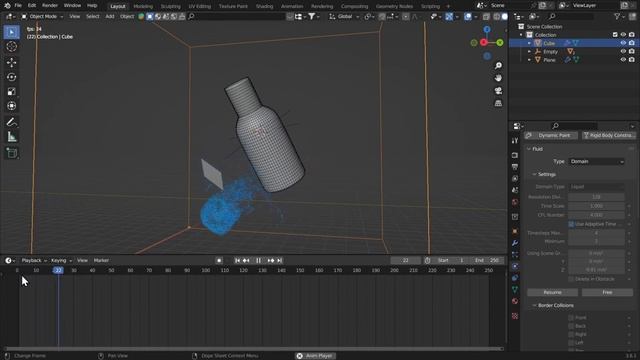Switch to the Geometry Nodes workspace tab

394,6
